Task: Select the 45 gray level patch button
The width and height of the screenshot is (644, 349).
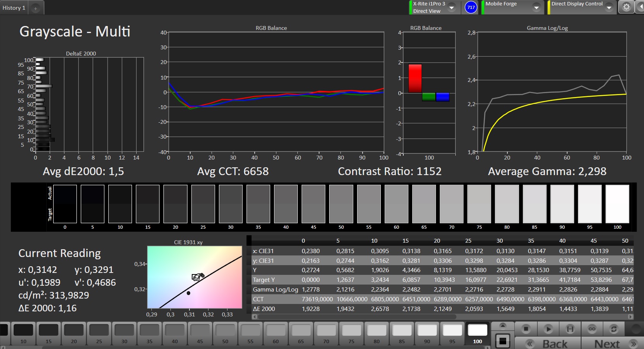Action: pos(200,334)
